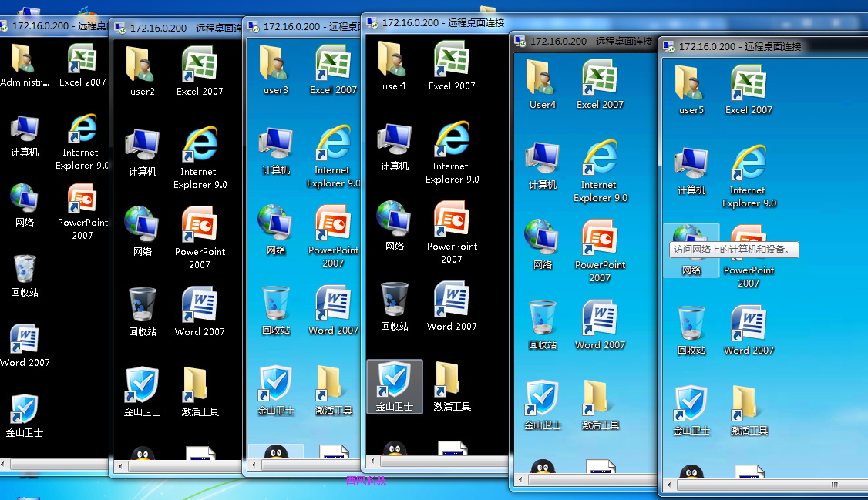
Task: Select 回收站 in the user3 window
Action: (x=276, y=310)
